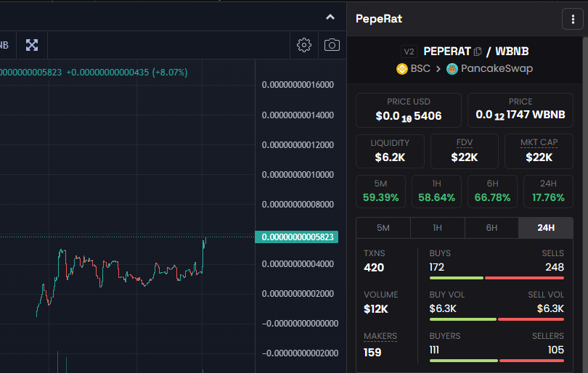
Task: Click the PEPERAT / WBNB pair name
Action: (x=476, y=52)
